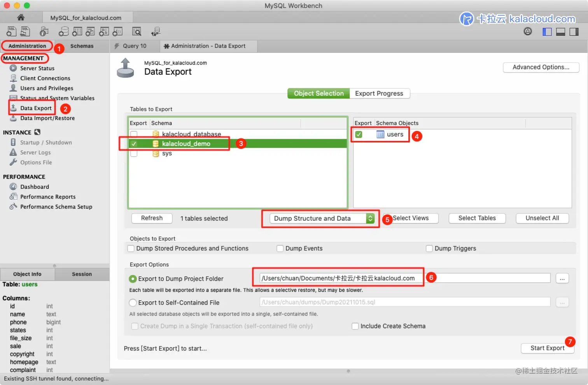Enable the Include Create Schema checkbox
Image resolution: width=588 pixels, height=385 pixels.
(x=355, y=326)
